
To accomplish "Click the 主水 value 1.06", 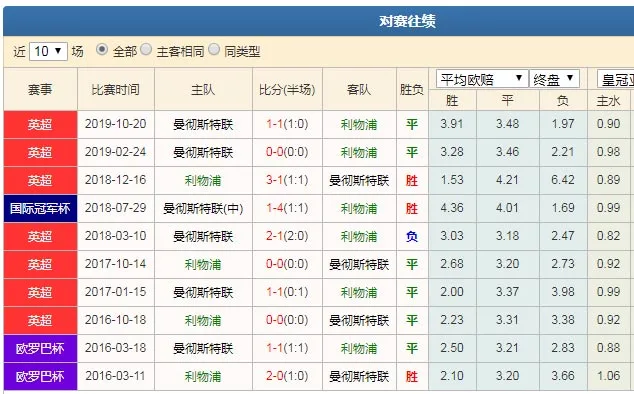I will tap(609, 376).
